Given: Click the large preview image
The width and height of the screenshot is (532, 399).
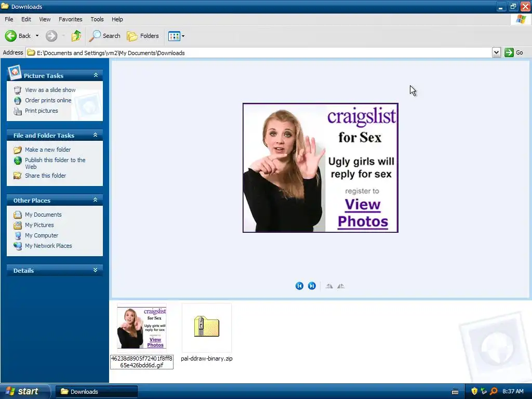Looking at the screenshot, I should tap(320, 168).
